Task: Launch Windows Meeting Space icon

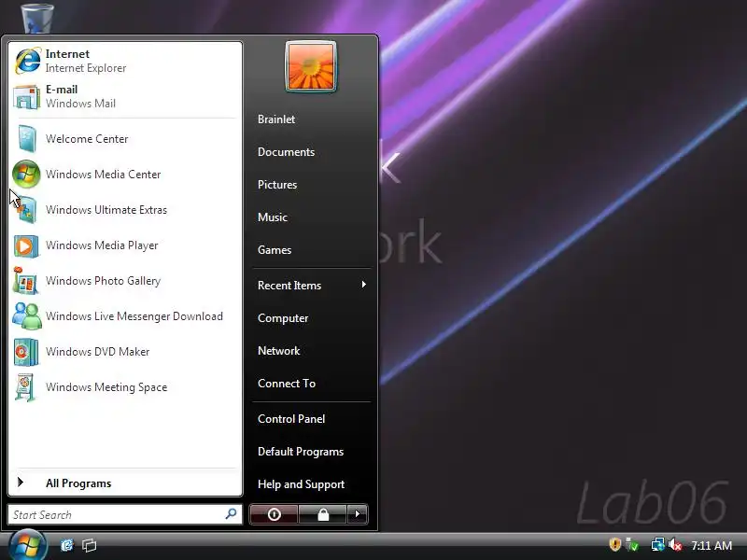Action: [25, 387]
